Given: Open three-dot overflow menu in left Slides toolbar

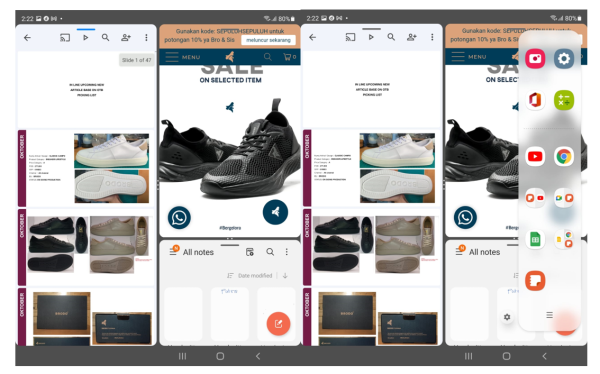Looking at the screenshot, I should [x=146, y=38].
